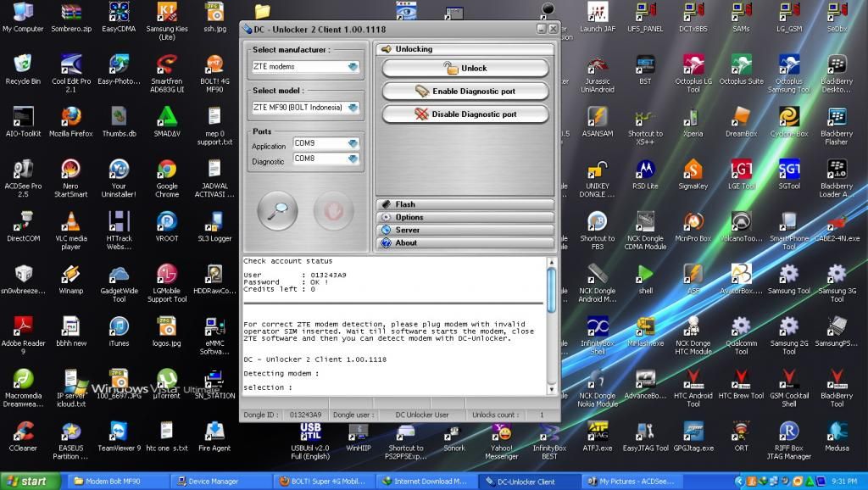Open the Diagnostic COM port dropdown
The image size is (868, 490).
(353, 159)
